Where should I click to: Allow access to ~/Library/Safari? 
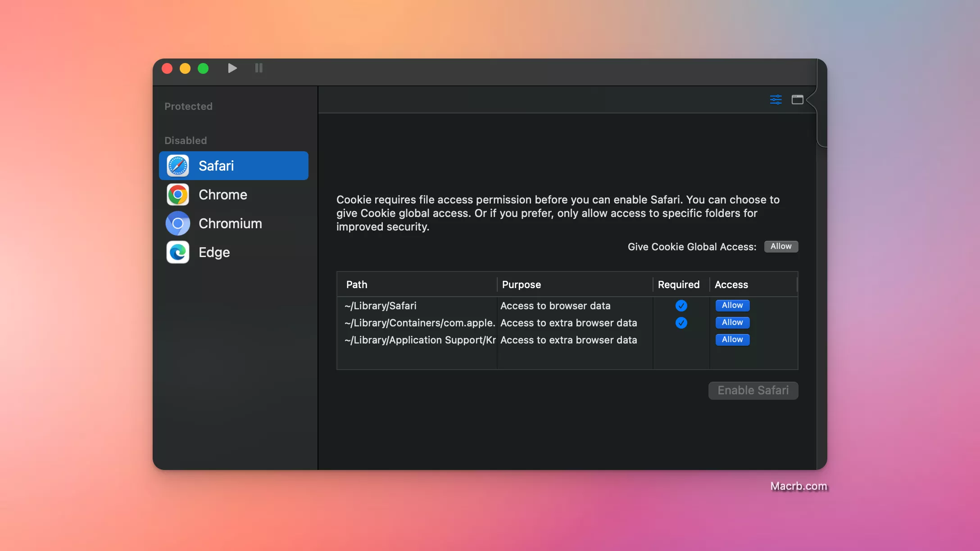(x=732, y=305)
